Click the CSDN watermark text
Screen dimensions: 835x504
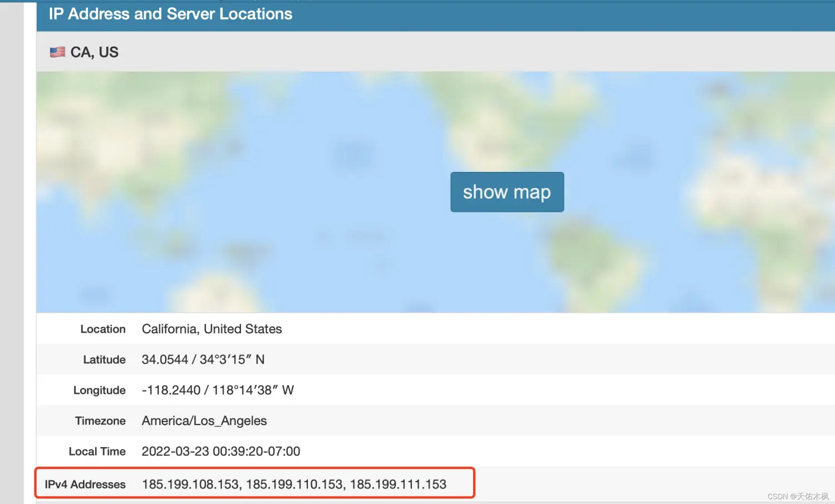(798, 497)
